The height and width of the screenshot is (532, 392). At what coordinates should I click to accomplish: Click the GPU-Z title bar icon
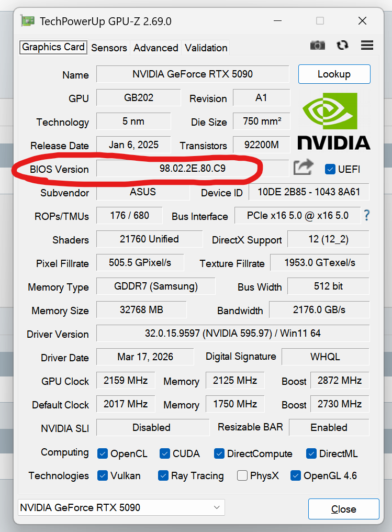click(x=27, y=21)
